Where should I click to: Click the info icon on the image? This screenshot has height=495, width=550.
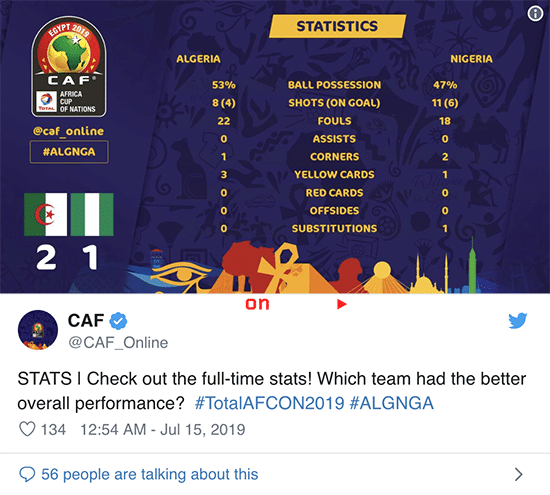coord(535,14)
